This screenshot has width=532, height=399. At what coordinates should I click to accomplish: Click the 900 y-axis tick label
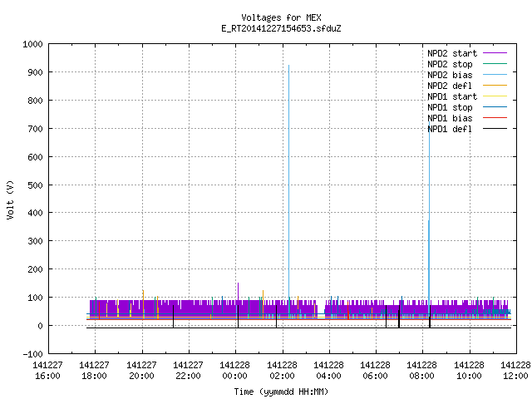(x=35, y=72)
